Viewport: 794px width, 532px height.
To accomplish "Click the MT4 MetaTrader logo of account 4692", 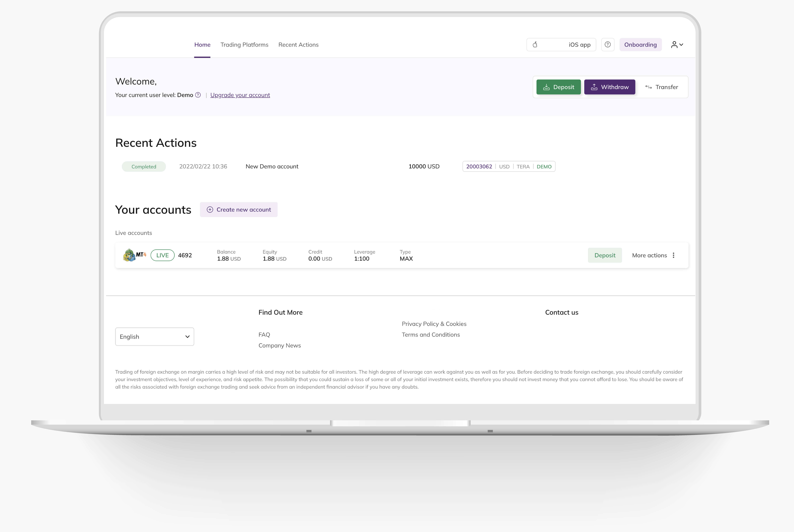I will tap(135, 255).
